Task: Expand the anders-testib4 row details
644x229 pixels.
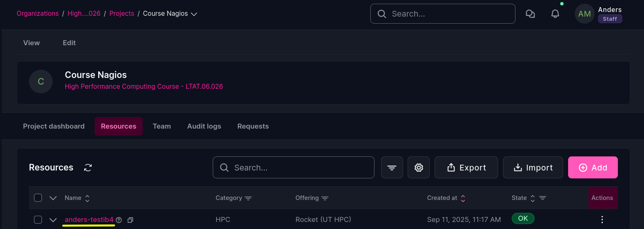Action: (x=53, y=220)
